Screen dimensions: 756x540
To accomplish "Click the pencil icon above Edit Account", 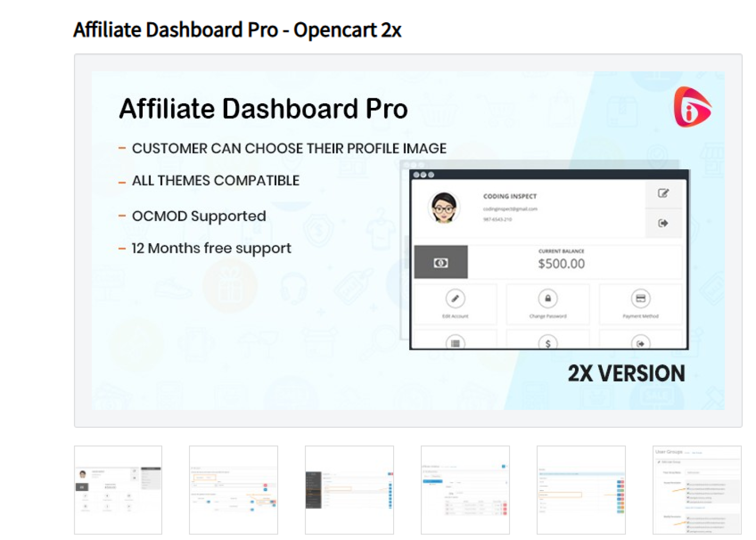I will click(x=455, y=298).
